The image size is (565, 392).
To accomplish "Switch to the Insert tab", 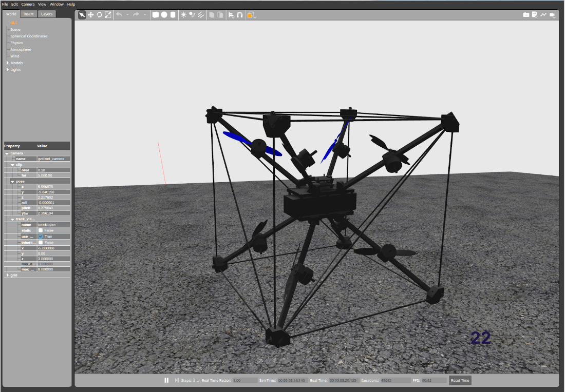I will pos(28,14).
